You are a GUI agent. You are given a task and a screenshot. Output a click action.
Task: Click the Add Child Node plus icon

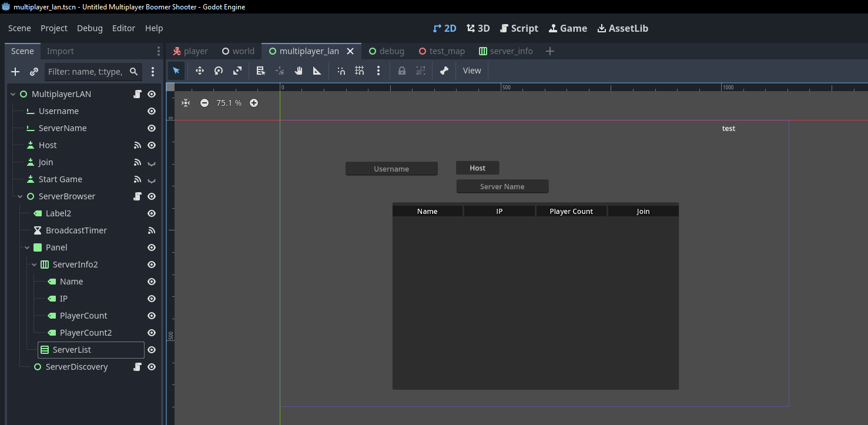tap(15, 72)
